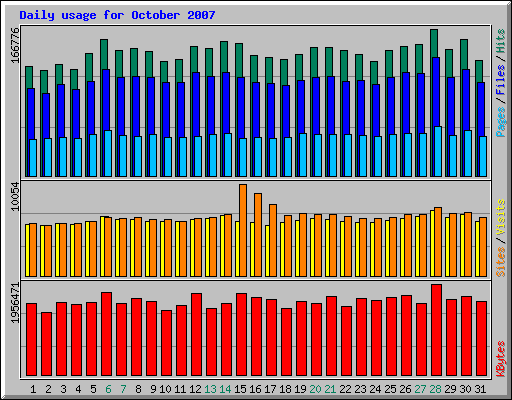
Task: Click the red KBytes bar for day 12
Action: point(196,335)
